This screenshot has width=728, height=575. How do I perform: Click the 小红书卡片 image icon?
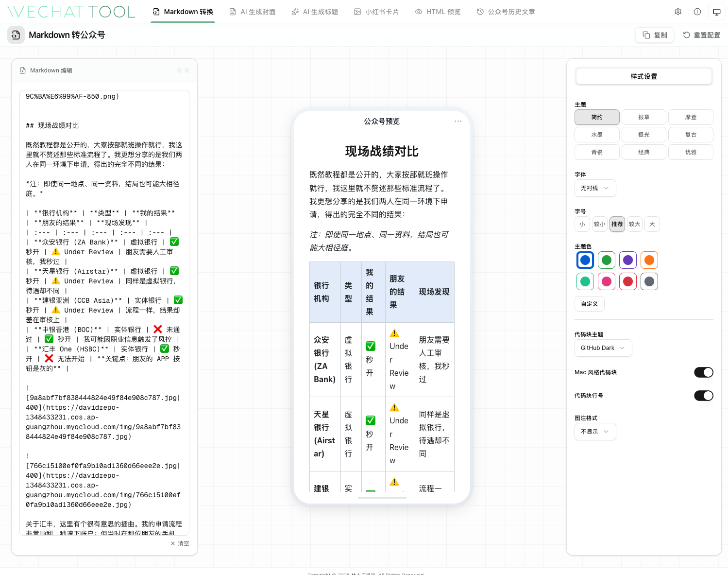click(x=357, y=11)
